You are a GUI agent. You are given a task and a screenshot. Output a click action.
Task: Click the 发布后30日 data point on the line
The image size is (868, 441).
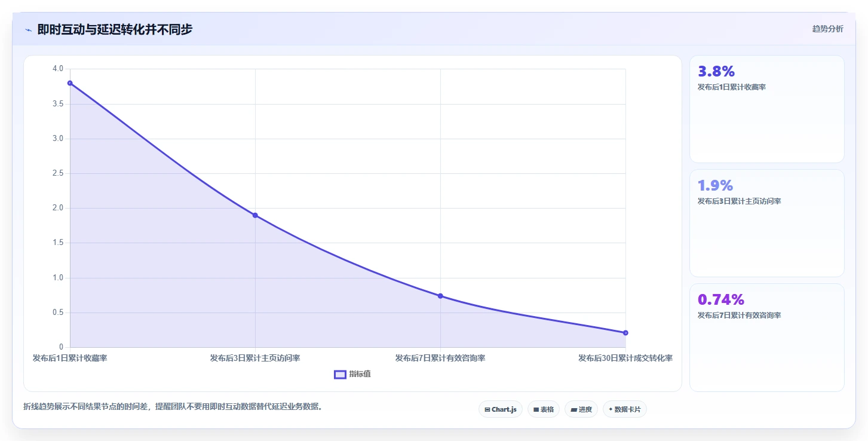(x=625, y=333)
